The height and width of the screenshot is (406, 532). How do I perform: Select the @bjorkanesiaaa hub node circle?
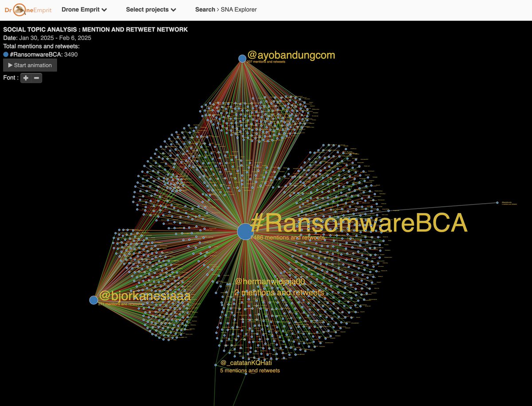[x=94, y=300]
